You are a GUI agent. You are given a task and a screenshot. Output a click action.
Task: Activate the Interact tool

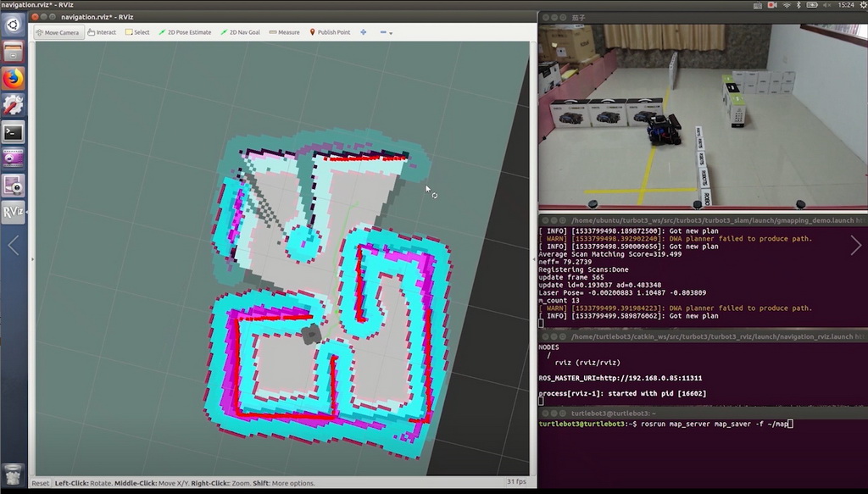click(102, 32)
